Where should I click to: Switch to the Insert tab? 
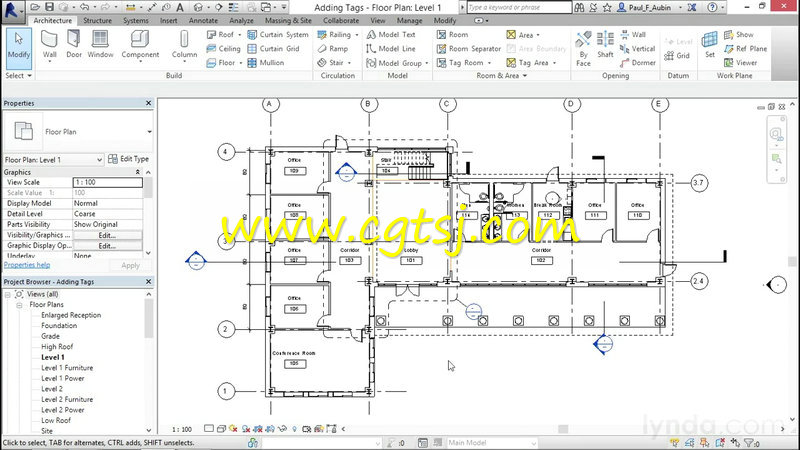click(168, 20)
